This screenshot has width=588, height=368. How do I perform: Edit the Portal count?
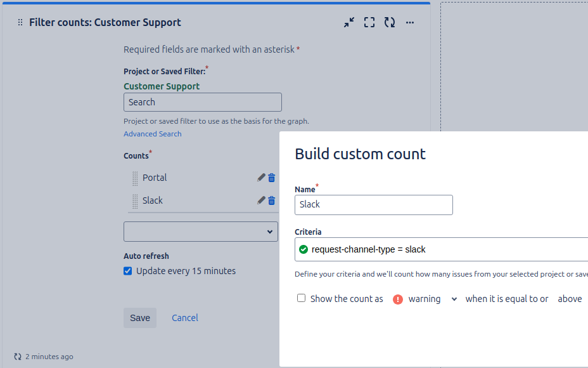coord(262,178)
